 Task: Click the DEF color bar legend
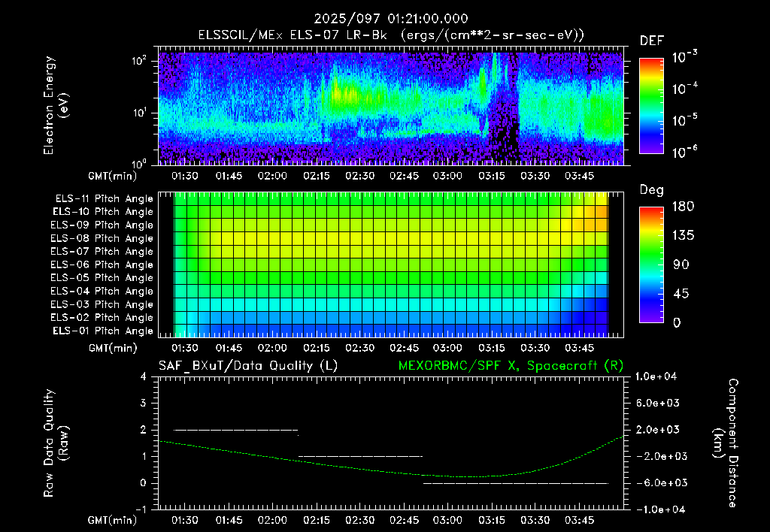pyautogui.click(x=652, y=105)
